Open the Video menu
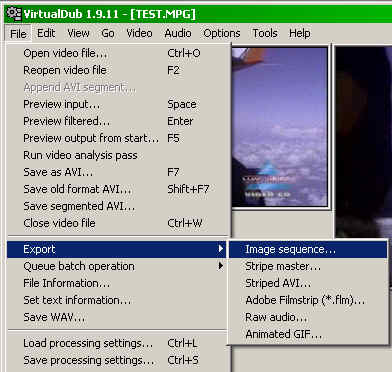392x372 pixels. 139,33
